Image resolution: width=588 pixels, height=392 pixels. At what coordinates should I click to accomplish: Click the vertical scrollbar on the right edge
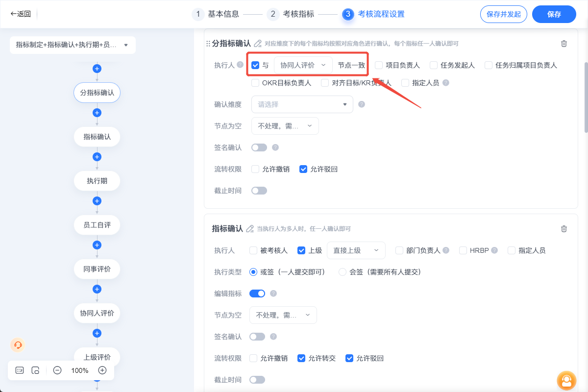pyautogui.click(x=586, y=98)
